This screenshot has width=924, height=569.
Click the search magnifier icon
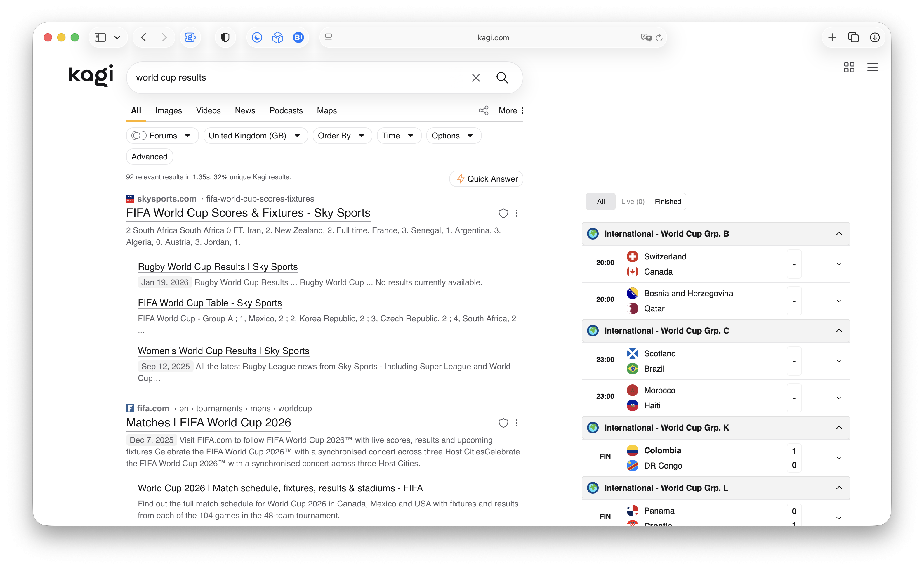(x=502, y=77)
